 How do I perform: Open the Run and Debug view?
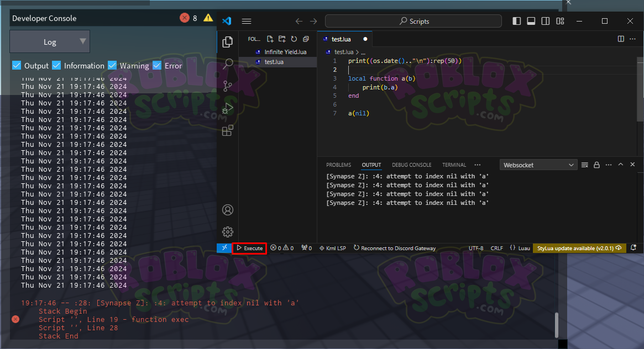tap(228, 108)
